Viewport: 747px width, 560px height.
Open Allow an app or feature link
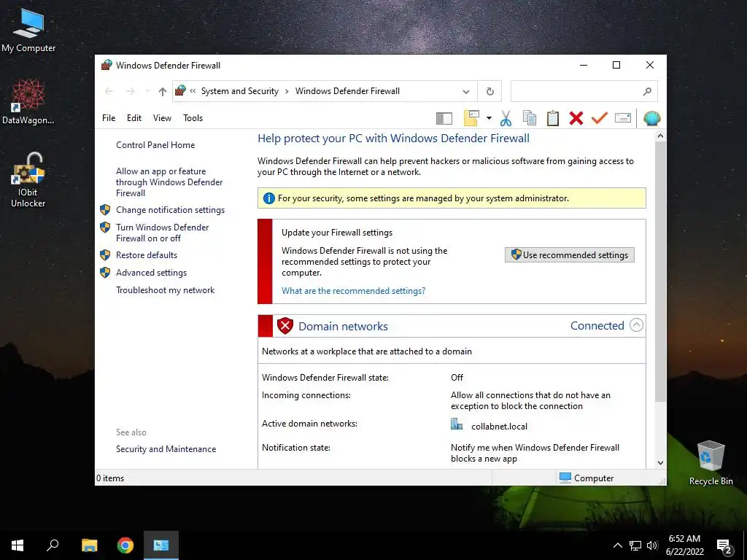[x=169, y=182]
